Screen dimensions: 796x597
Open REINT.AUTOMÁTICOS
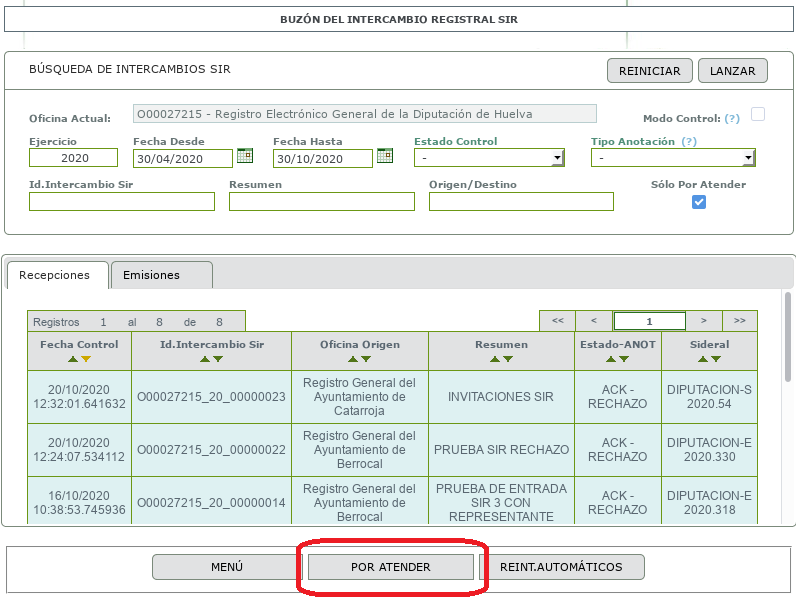(561, 567)
